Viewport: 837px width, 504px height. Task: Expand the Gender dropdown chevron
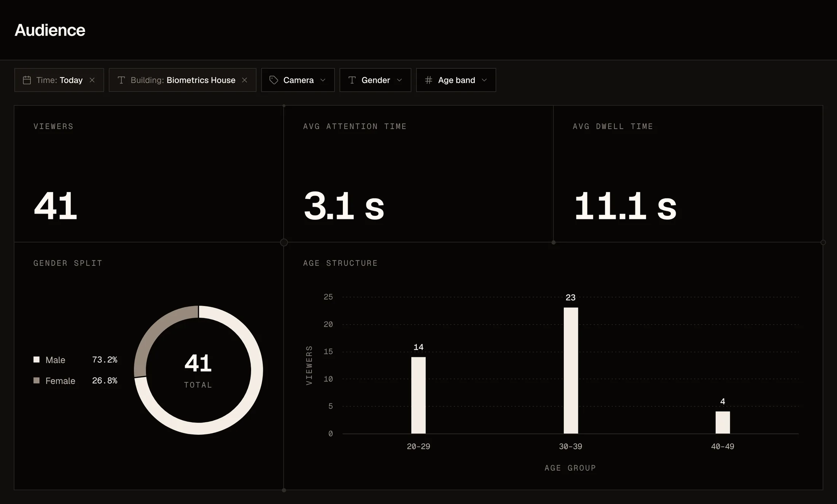tap(399, 80)
